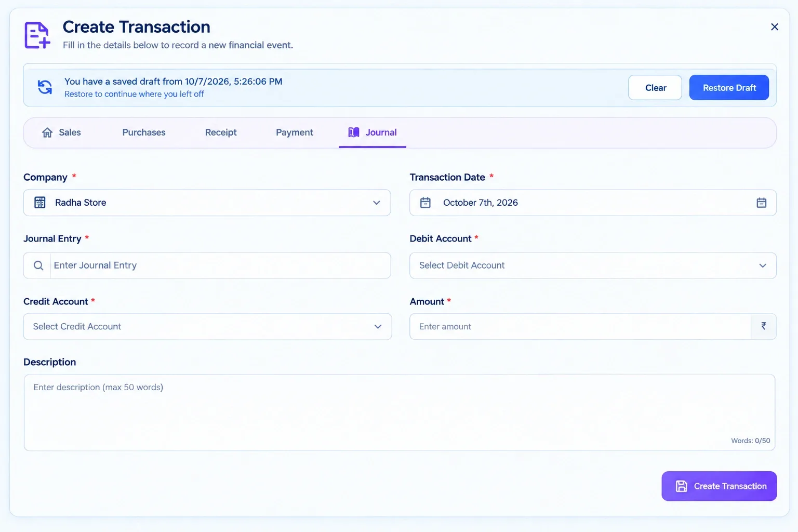Close the Create Transaction dialog

click(775, 27)
